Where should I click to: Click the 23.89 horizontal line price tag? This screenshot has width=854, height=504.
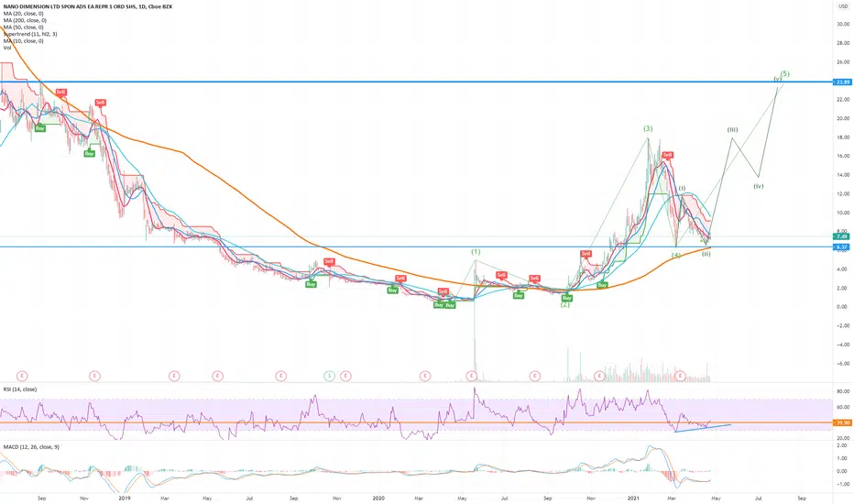(x=843, y=82)
